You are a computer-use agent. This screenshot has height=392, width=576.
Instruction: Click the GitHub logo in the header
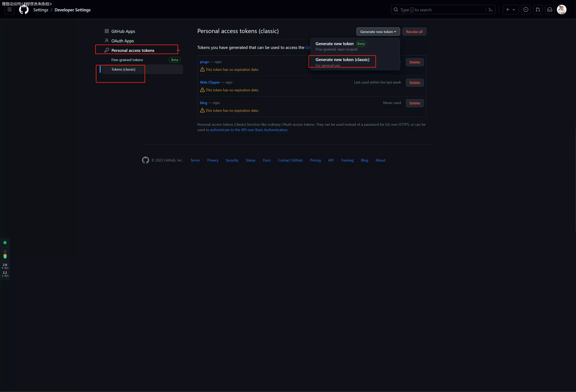[24, 10]
